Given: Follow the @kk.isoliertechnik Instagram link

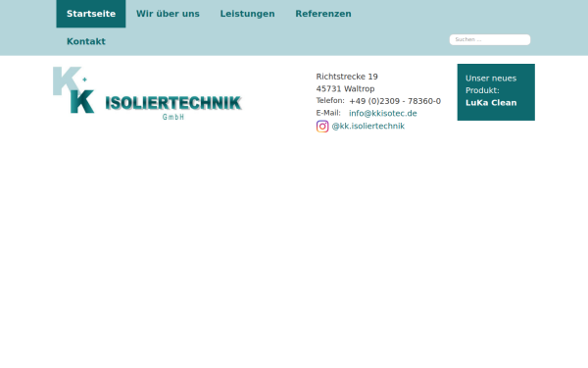Looking at the screenshot, I should tap(367, 127).
